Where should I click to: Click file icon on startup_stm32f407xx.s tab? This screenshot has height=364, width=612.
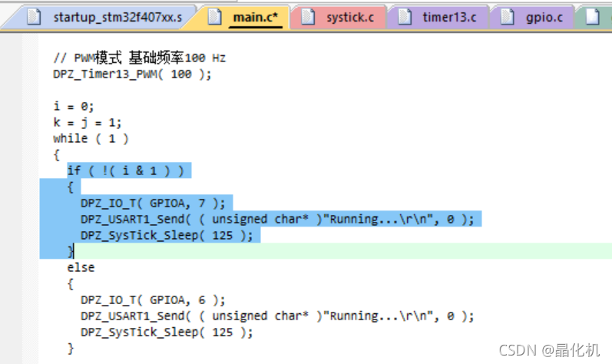[34, 17]
